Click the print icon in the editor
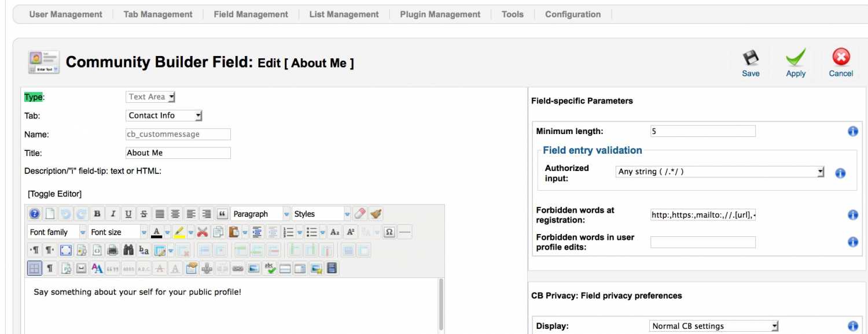Viewport: 868px width, 334px height. (113, 250)
